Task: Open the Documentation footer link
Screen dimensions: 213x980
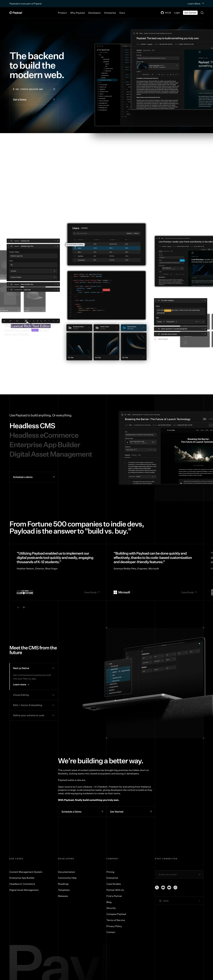Action: [67, 872]
